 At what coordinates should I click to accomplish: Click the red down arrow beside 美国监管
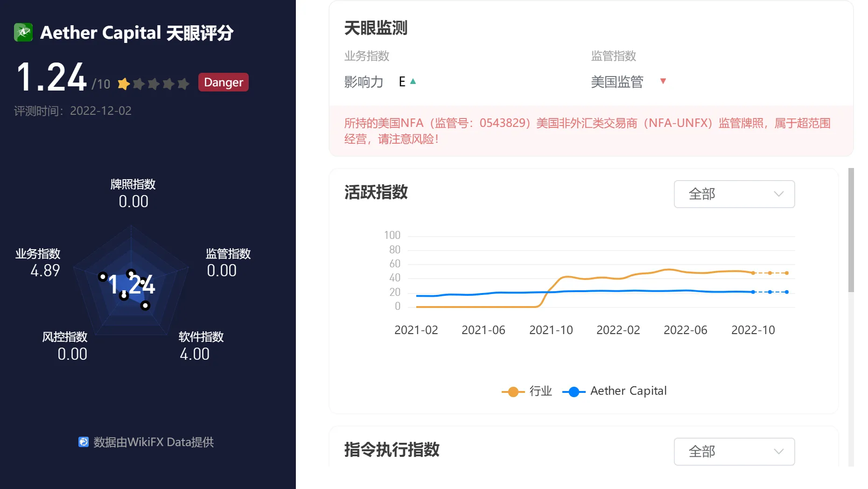(663, 81)
